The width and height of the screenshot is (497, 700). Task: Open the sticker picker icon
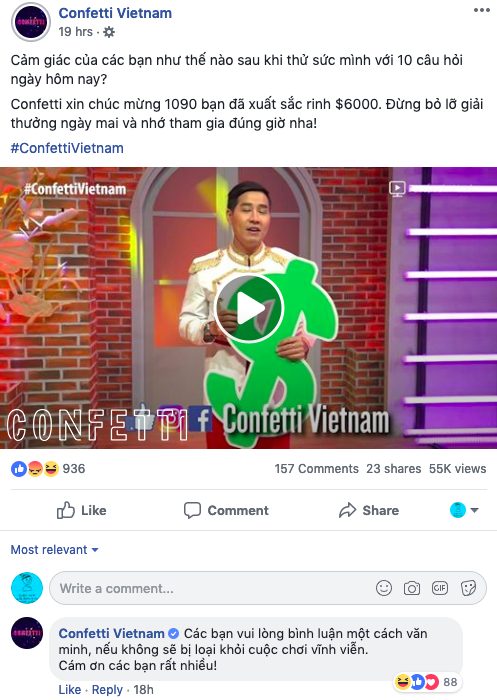[x=468, y=588]
